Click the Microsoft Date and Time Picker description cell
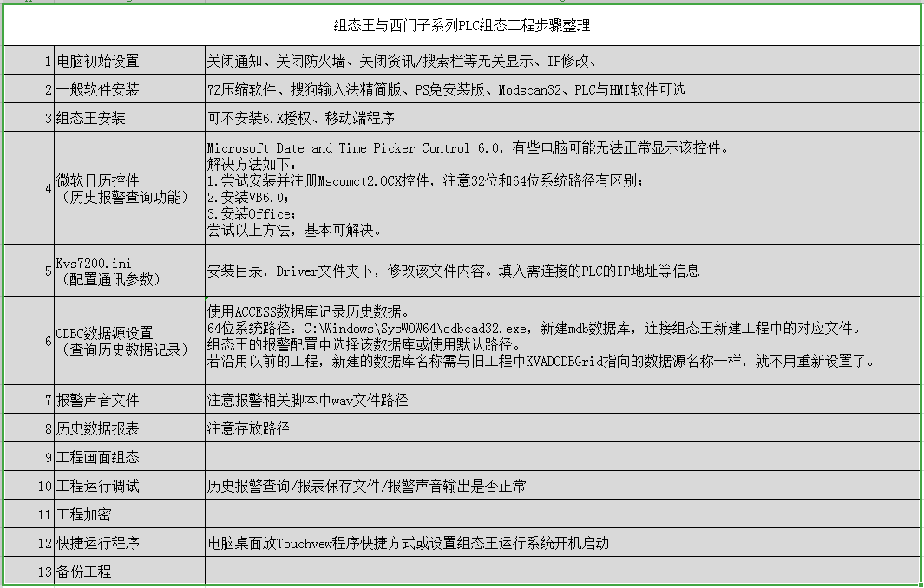The height and width of the screenshot is (588, 924). coord(562,188)
